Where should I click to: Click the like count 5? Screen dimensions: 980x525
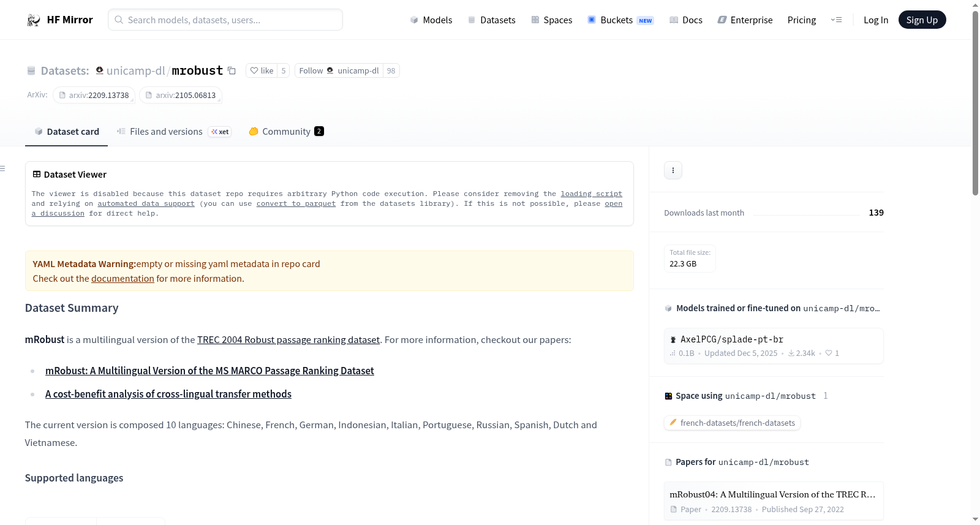point(284,70)
